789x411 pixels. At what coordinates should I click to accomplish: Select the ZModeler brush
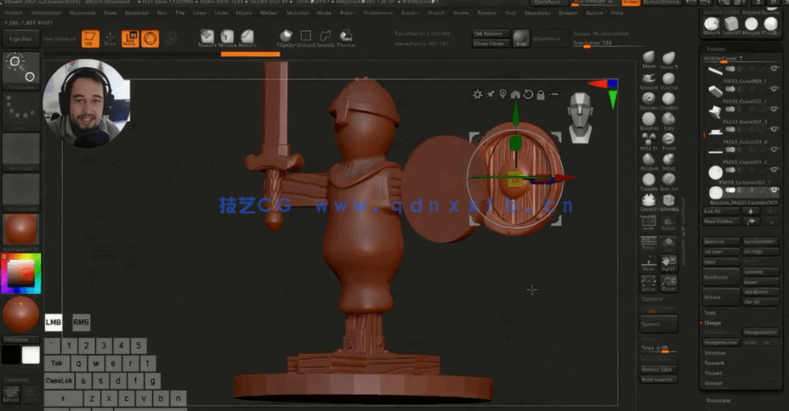pos(669,202)
